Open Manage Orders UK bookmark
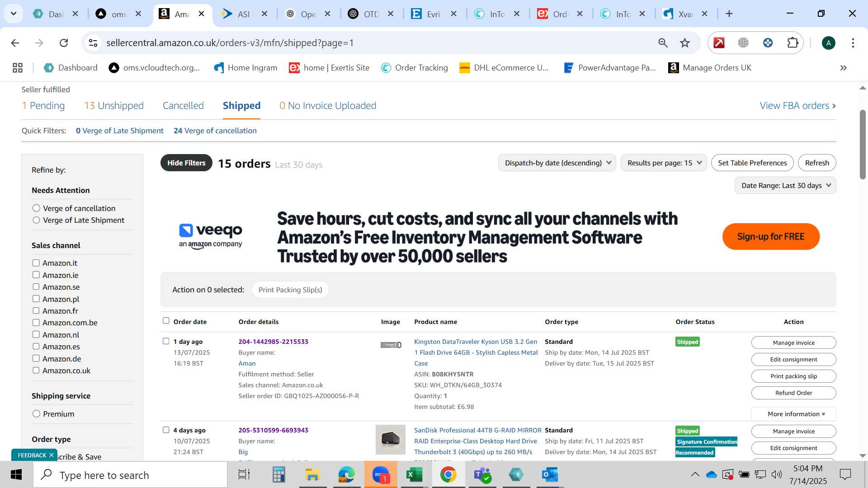Screen dimensions: 868x488 pos(709,68)
